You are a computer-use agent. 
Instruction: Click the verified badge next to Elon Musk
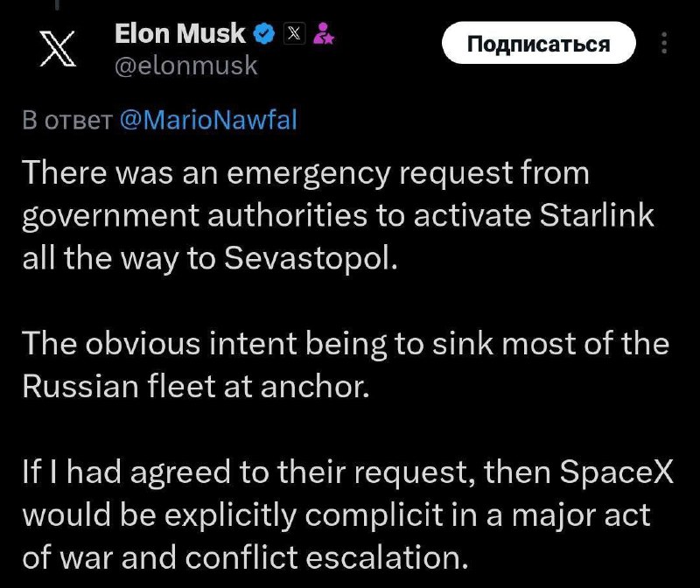coord(262,34)
